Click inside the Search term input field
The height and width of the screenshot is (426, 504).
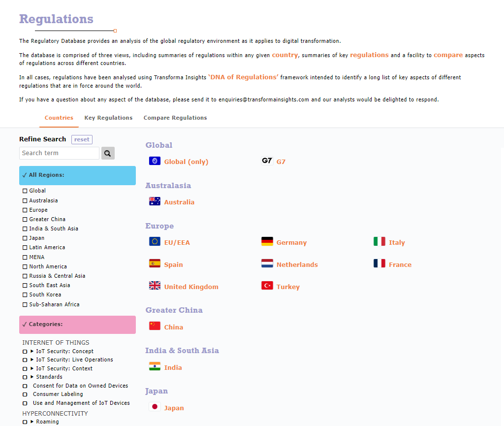59,153
